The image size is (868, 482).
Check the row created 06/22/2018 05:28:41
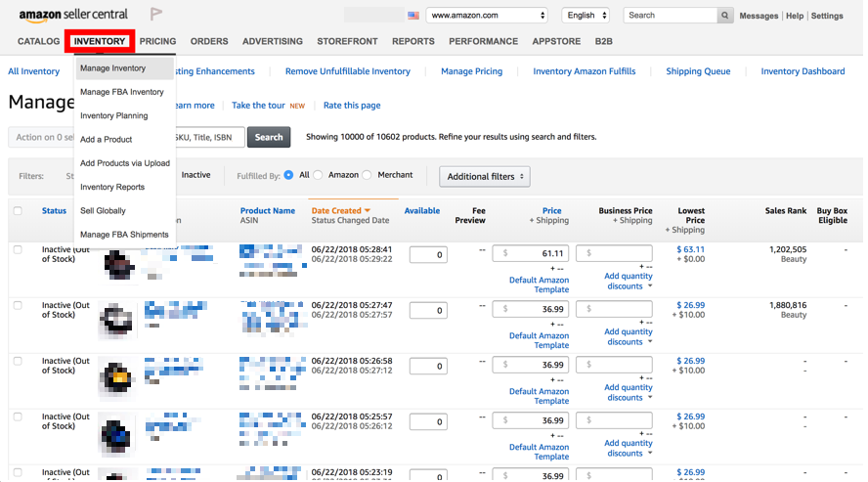[18, 249]
